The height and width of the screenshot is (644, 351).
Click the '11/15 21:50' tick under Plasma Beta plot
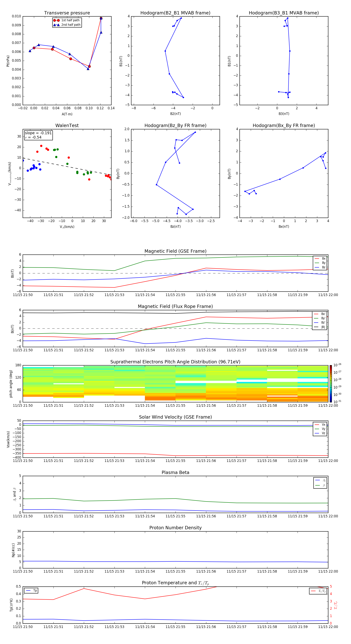pos(23,516)
